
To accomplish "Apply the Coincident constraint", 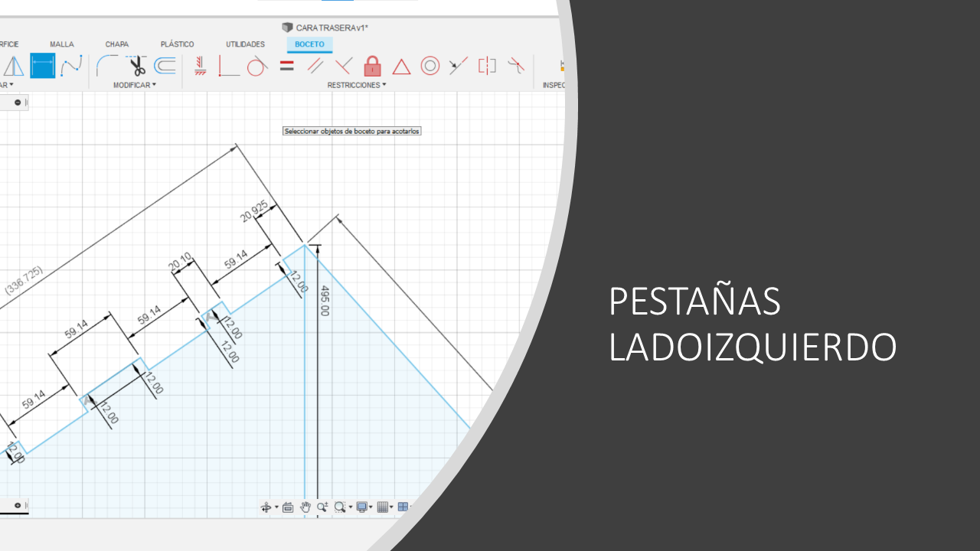I will click(x=229, y=66).
